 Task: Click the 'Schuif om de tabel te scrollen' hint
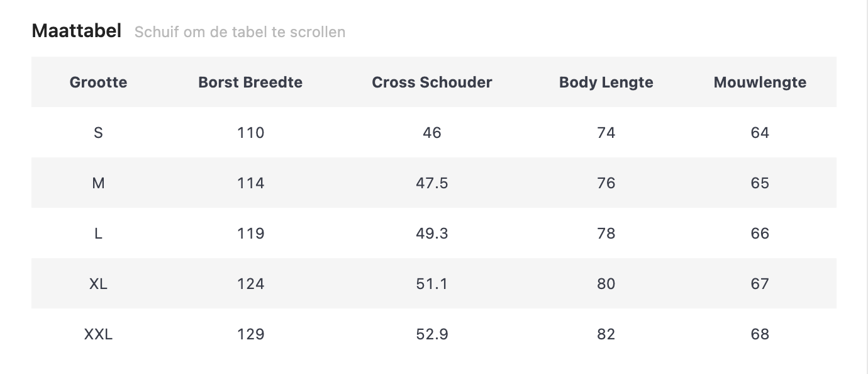240,32
